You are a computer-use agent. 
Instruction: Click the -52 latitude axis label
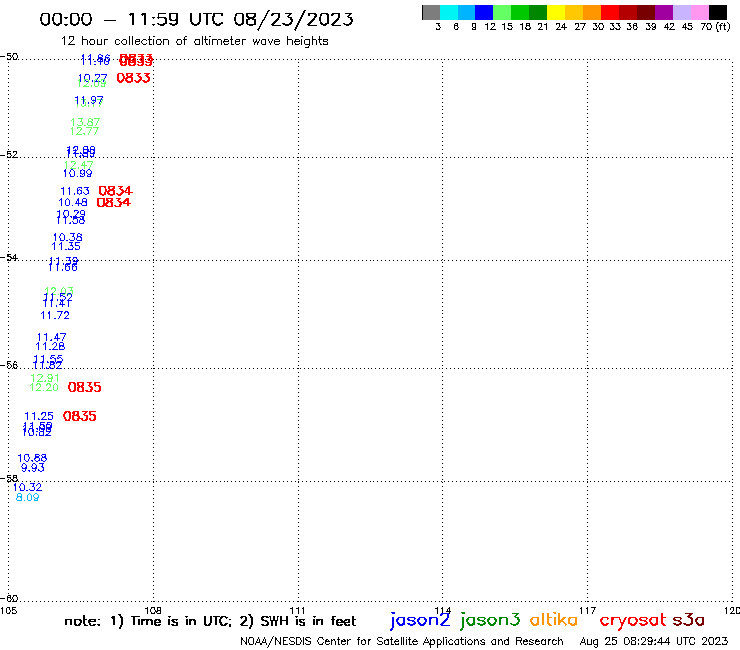9,154
